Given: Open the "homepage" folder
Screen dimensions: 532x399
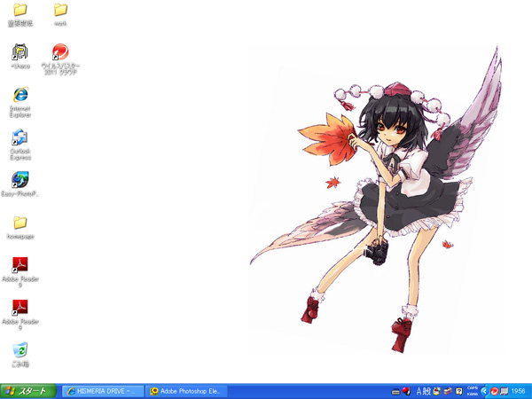Looking at the screenshot, I should [x=20, y=223].
